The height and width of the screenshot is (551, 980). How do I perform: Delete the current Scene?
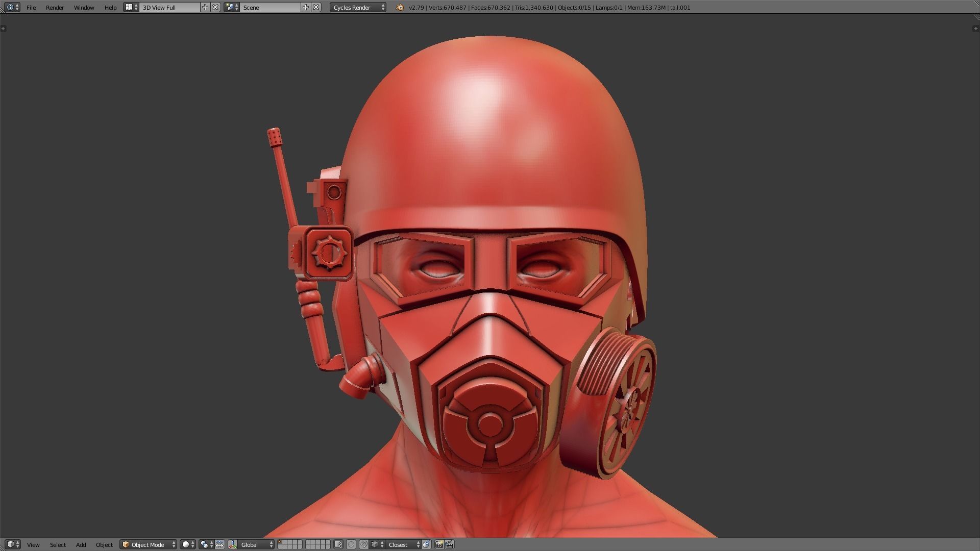click(316, 7)
